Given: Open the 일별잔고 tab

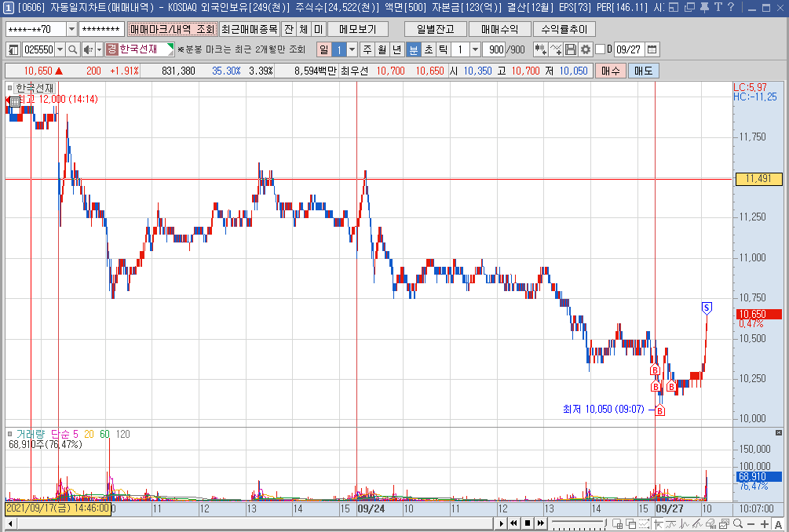Looking at the screenshot, I should pos(435,29).
